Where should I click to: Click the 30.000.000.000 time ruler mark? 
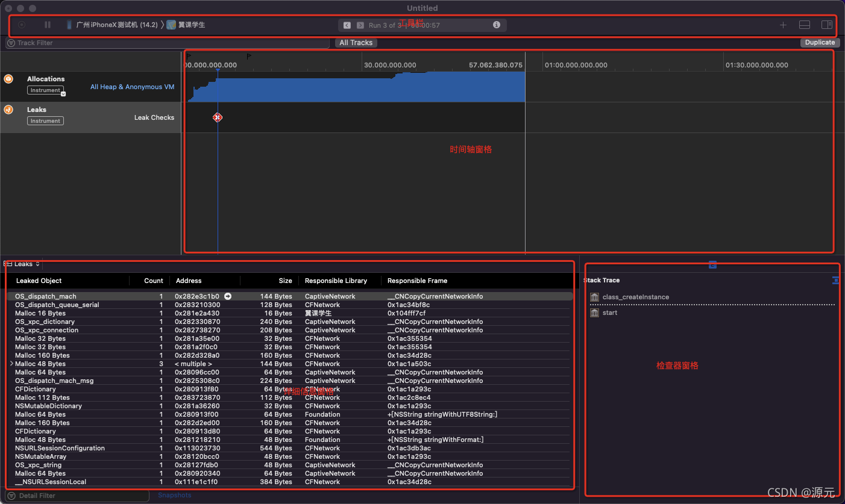[x=390, y=65]
